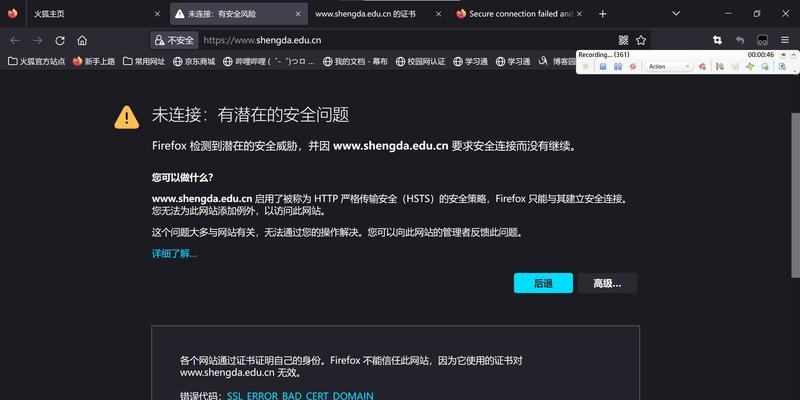Click the 您可以做什么? heading
Viewport: 800px width, 400px height.
tap(182, 178)
